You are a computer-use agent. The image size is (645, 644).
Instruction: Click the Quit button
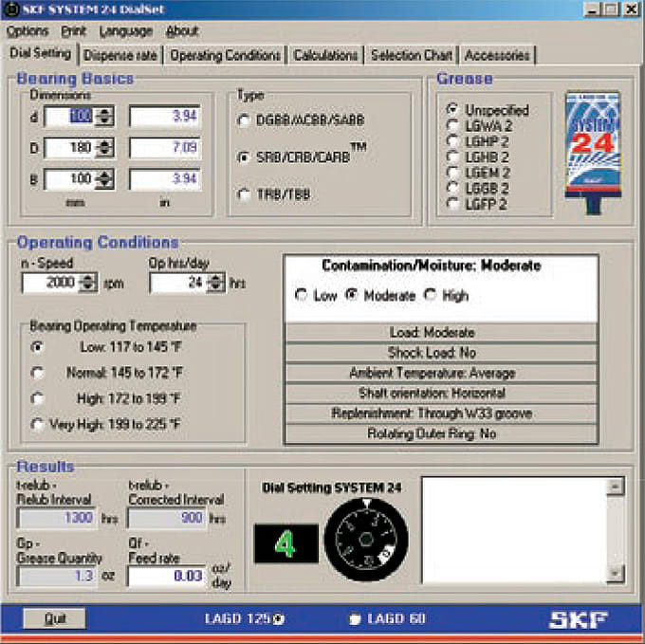(54, 618)
